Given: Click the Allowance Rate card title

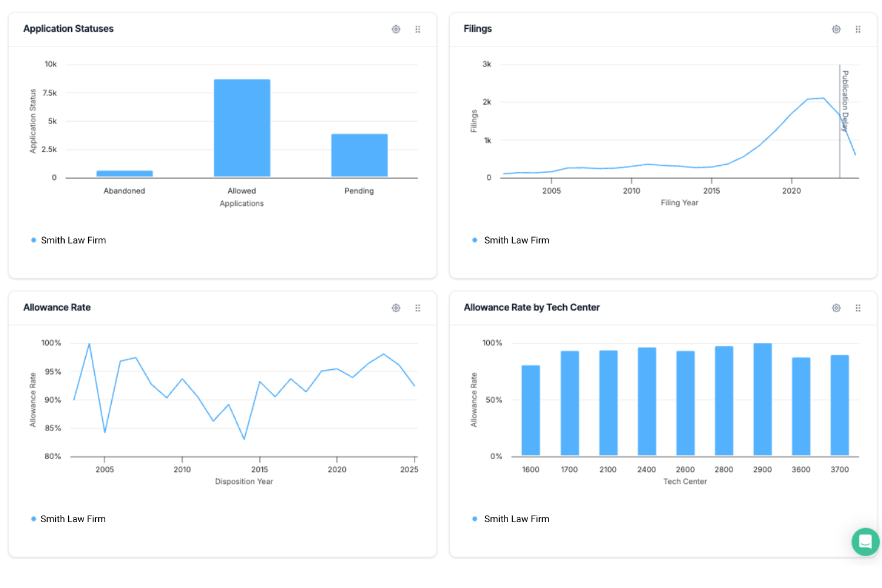Looking at the screenshot, I should point(57,308).
